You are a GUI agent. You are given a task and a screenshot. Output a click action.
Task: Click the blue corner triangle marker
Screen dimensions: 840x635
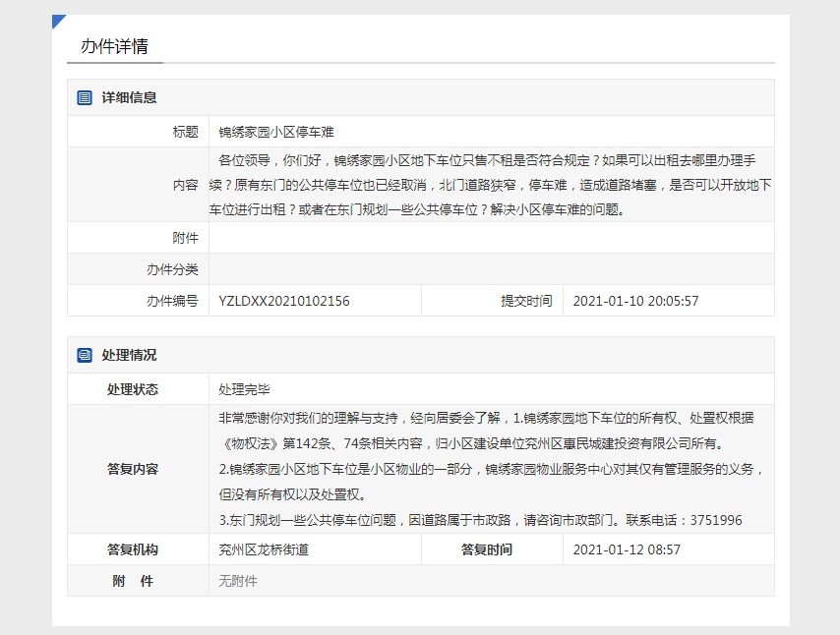[57, 21]
